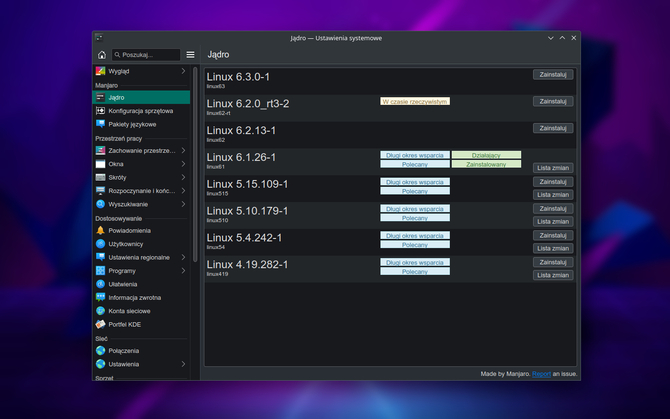The width and height of the screenshot is (670, 419).
Task: Install the Linux 5.4.242-1 kernel
Action: point(553,235)
